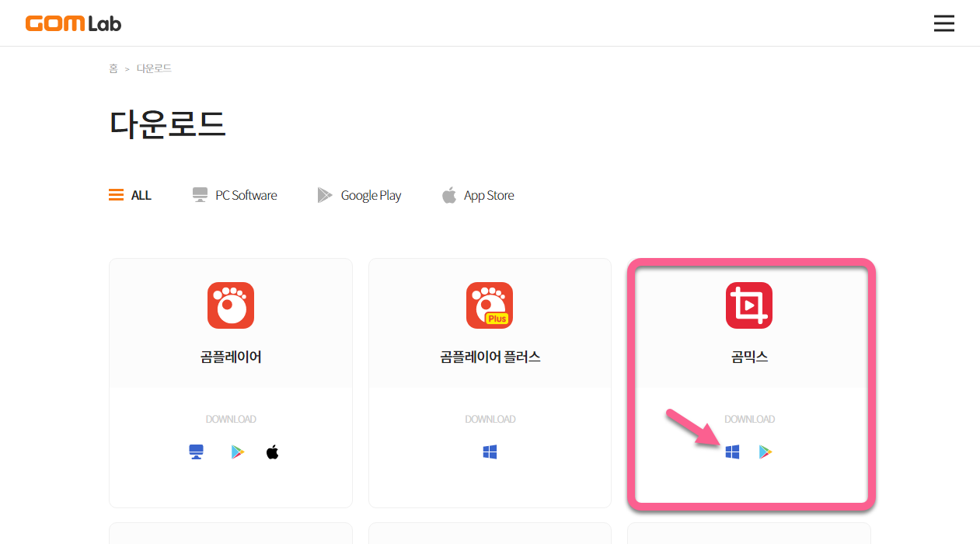Click the 다운로드 page heading
The height and width of the screenshot is (544, 980).
[x=168, y=124]
